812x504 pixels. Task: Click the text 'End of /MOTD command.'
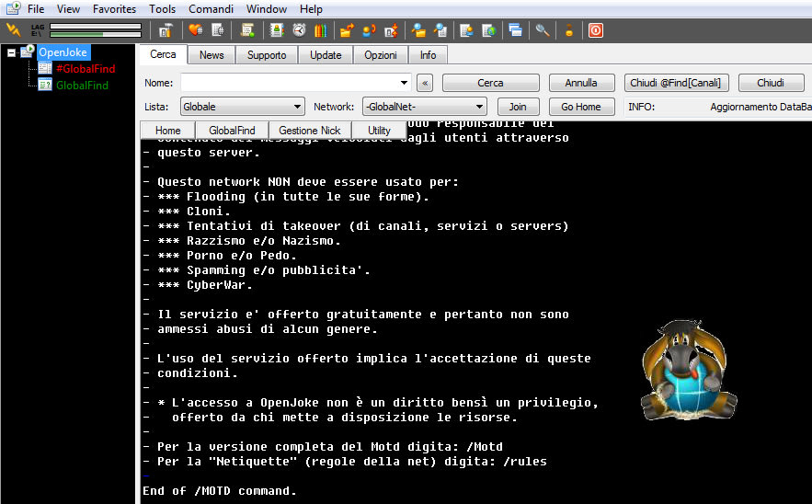tap(220, 490)
